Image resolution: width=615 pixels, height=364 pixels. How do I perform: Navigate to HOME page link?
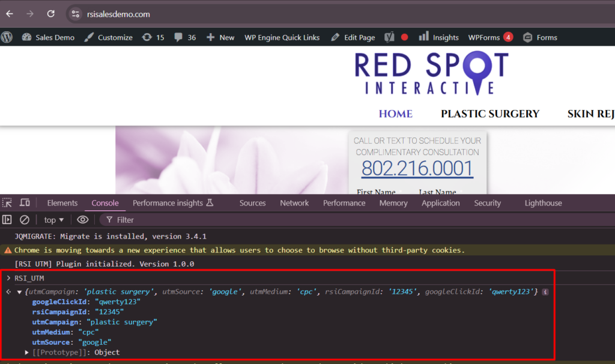(395, 114)
